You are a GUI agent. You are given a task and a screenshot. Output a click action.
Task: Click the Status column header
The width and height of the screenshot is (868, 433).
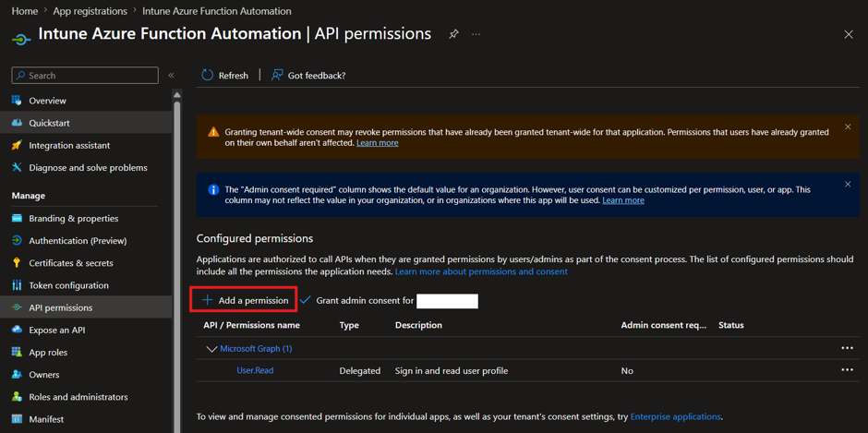click(730, 325)
